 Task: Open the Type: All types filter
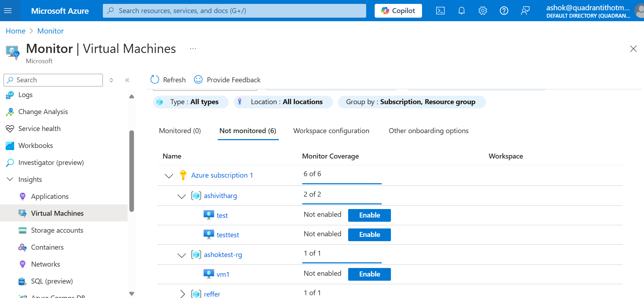click(191, 102)
